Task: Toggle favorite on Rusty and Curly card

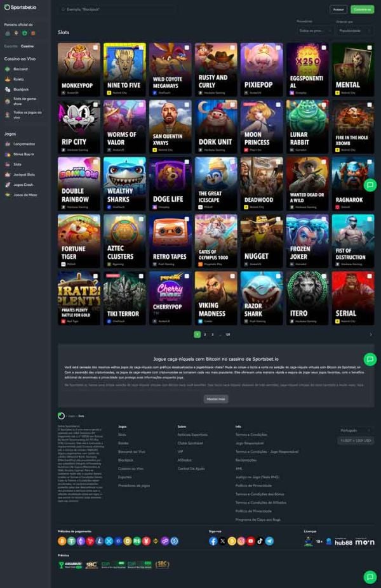Action: pyautogui.click(x=232, y=48)
